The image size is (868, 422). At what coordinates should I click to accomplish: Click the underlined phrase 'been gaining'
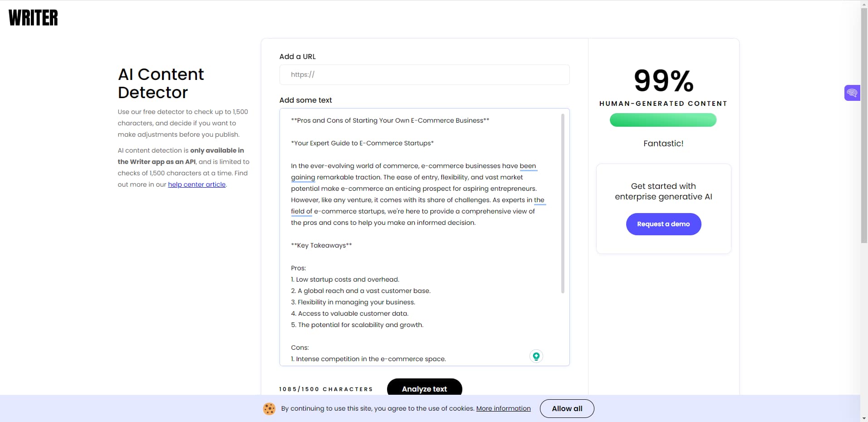point(528,166)
